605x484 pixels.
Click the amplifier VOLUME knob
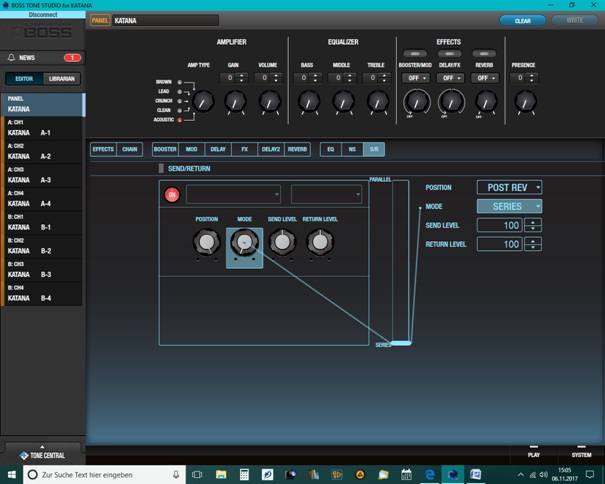click(x=270, y=102)
